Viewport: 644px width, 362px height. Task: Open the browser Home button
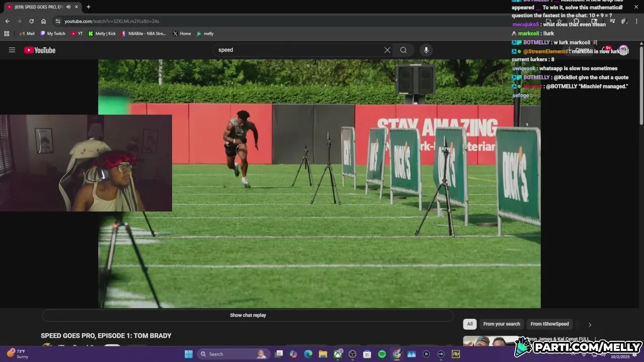pos(43,21)
